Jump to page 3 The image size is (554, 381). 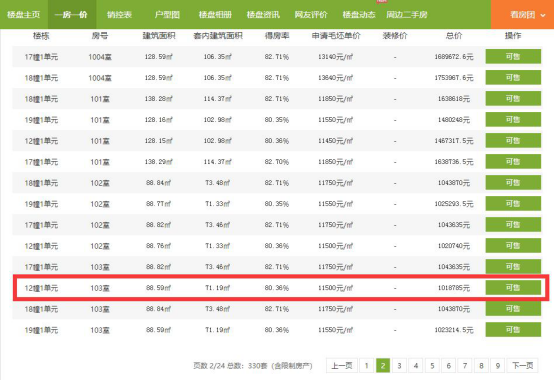point(399,365)
